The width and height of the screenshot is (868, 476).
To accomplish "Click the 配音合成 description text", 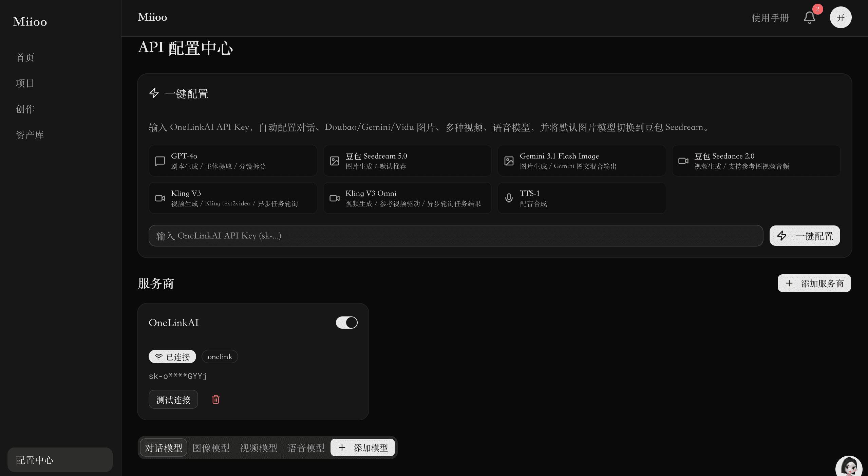I will (x=533, y=204).
